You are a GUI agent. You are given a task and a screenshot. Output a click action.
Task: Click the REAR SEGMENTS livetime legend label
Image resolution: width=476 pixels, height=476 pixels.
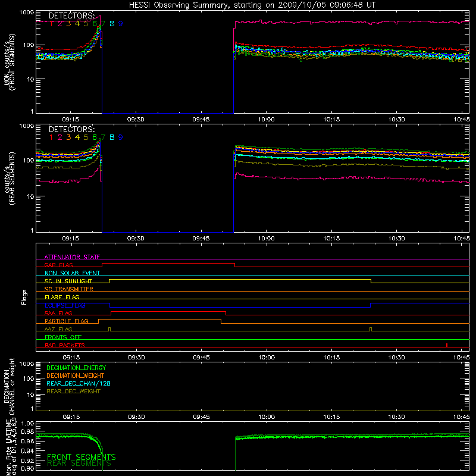click(79, 464)
